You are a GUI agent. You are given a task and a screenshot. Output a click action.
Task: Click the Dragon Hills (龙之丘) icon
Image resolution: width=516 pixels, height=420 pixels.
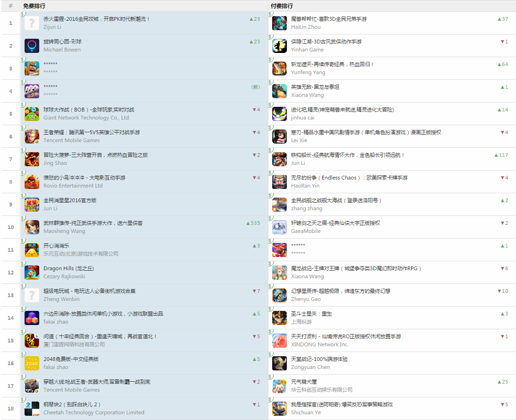coord(32,273)
